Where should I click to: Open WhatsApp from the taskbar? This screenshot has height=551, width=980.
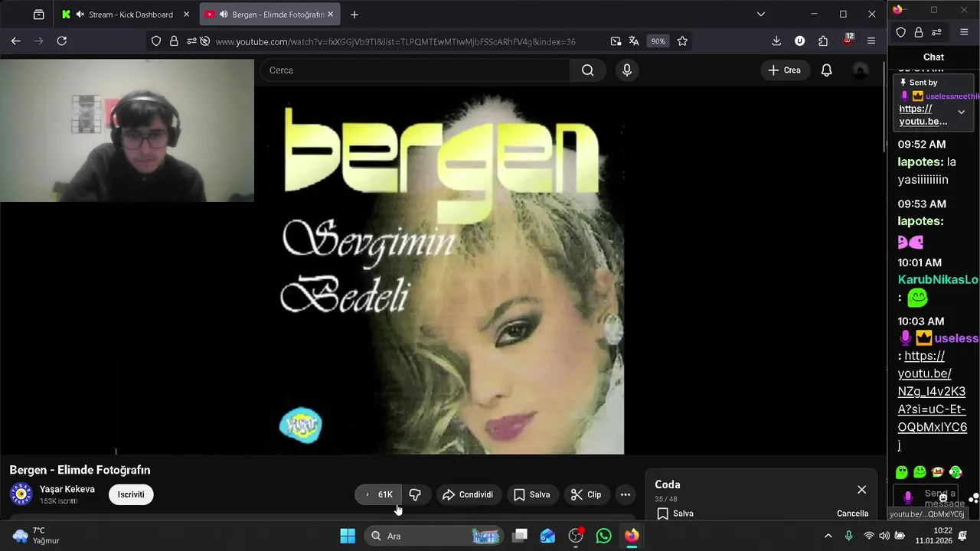coord(604,536)
